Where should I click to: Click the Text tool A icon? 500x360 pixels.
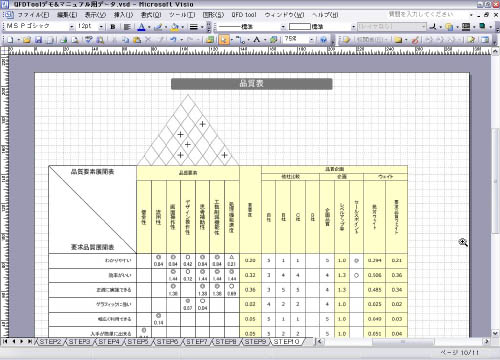pos(256,40)
